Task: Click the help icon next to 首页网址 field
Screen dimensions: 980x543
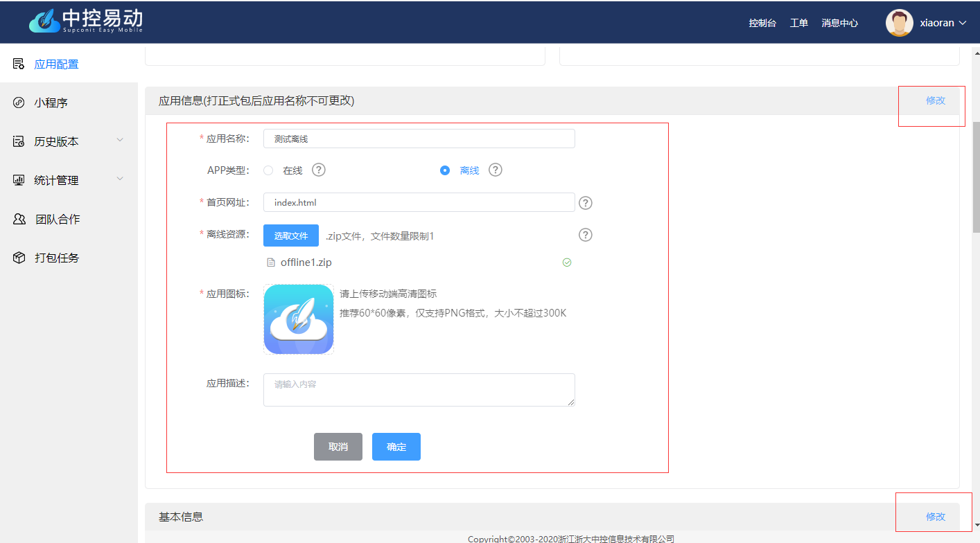Action: [586, 203]
